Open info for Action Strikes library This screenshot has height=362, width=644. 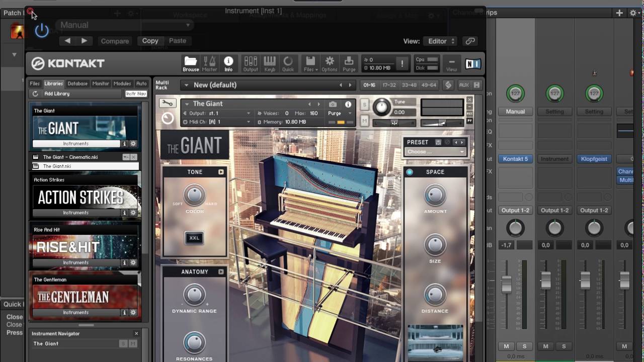point(125,213)
